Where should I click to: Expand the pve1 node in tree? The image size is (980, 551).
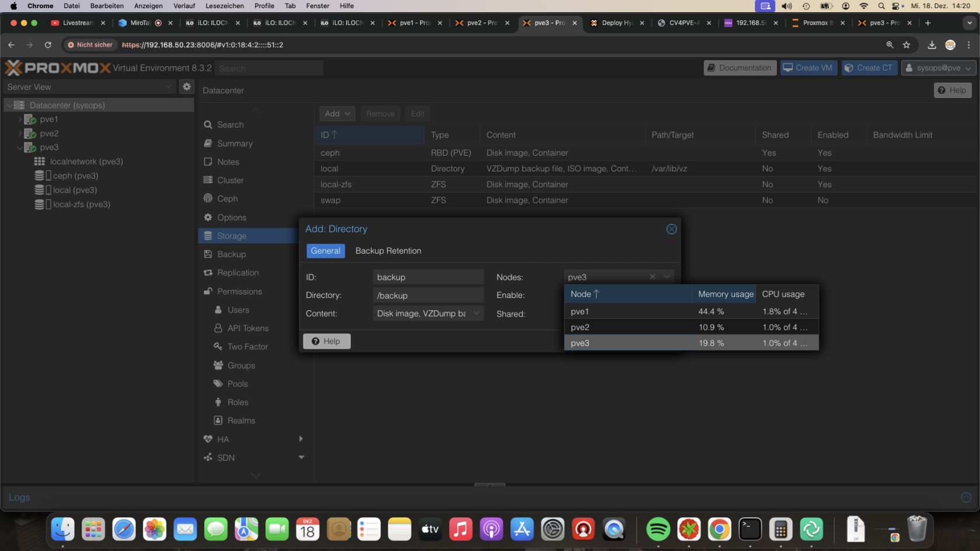tap(19, 119)
